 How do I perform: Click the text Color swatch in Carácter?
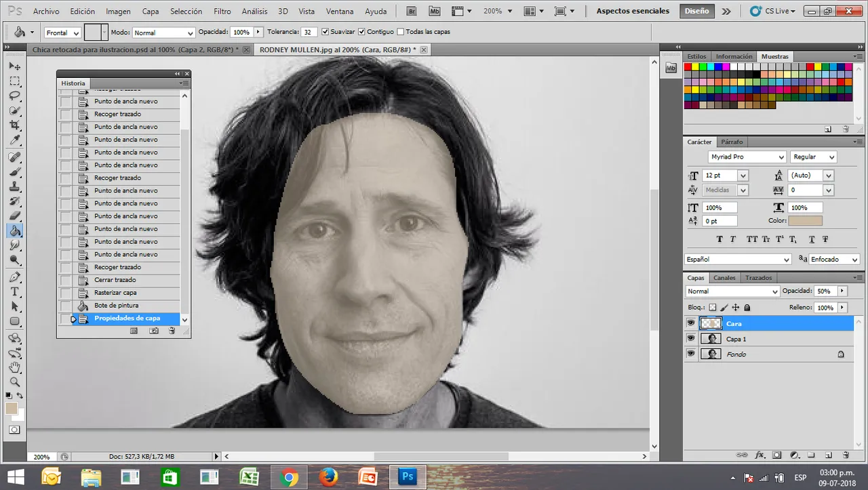(806, 221)
